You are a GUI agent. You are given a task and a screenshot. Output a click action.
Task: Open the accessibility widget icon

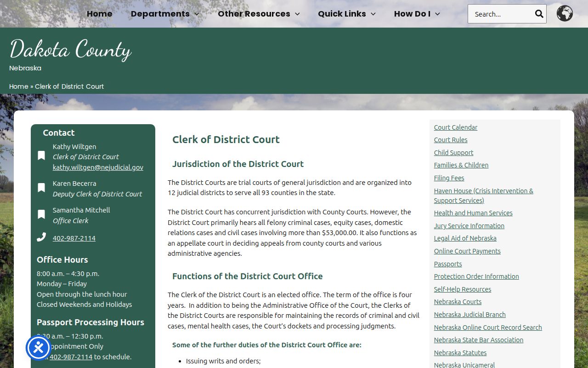point(38,348)
